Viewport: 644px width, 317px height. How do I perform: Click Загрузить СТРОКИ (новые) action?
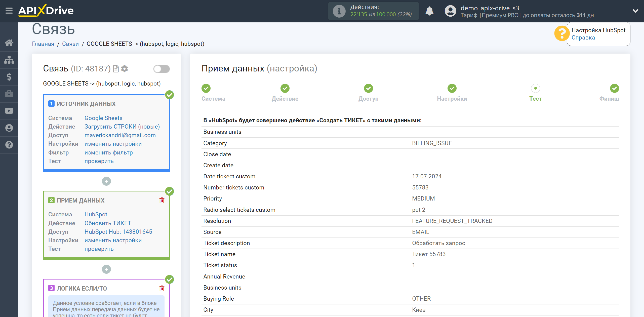point(122,127)
